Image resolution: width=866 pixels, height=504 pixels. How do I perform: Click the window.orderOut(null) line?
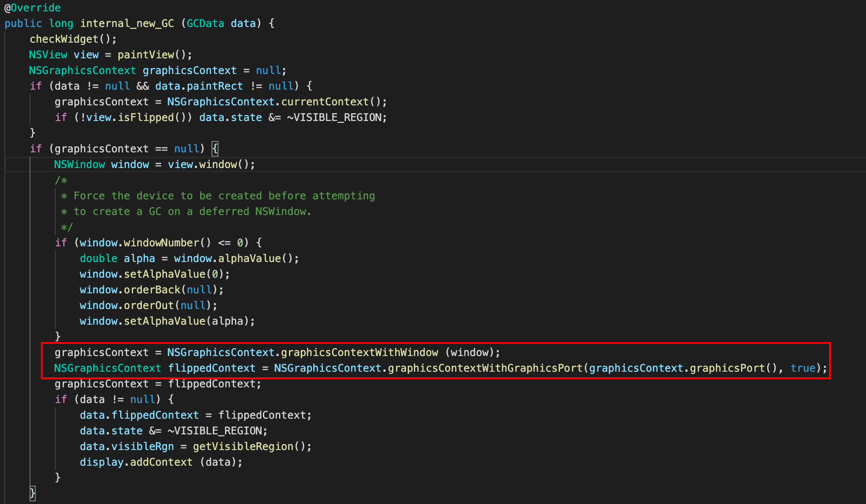pos(148,306)
